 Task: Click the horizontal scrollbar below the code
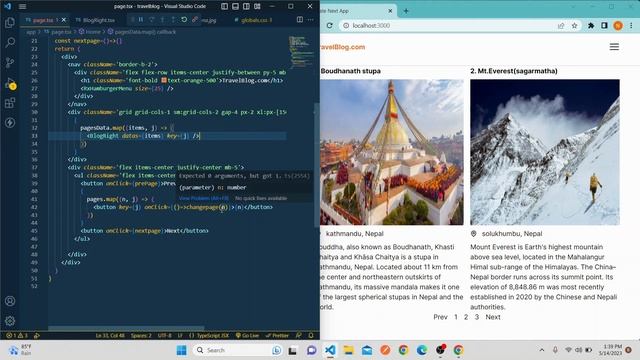[126, 328]
